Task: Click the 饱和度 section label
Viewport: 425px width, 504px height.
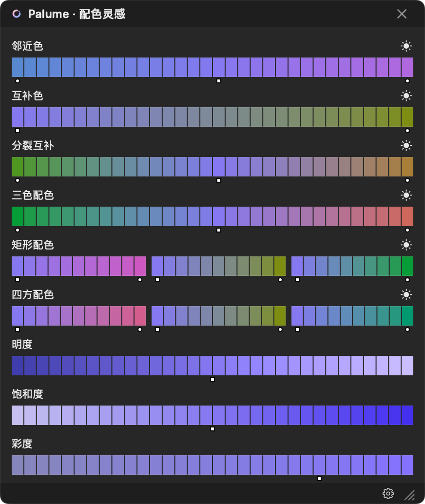Action: (27, 394)
